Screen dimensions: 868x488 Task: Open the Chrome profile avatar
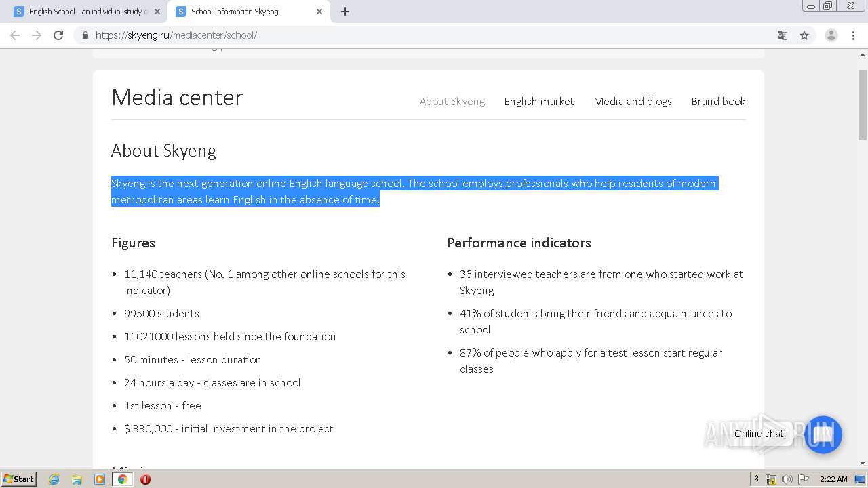831,35
